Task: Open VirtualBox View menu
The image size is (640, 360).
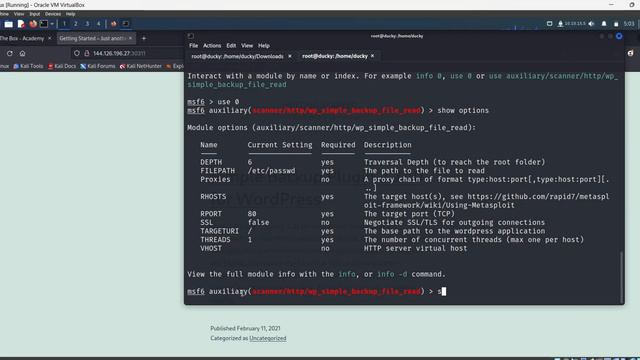Action: tap(19, 14)
